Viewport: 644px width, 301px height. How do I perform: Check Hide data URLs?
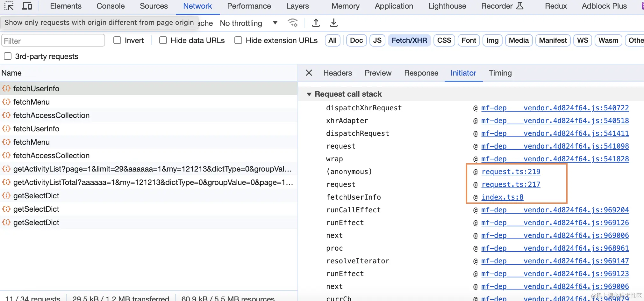pyautogui.click(x=163, y=40)
